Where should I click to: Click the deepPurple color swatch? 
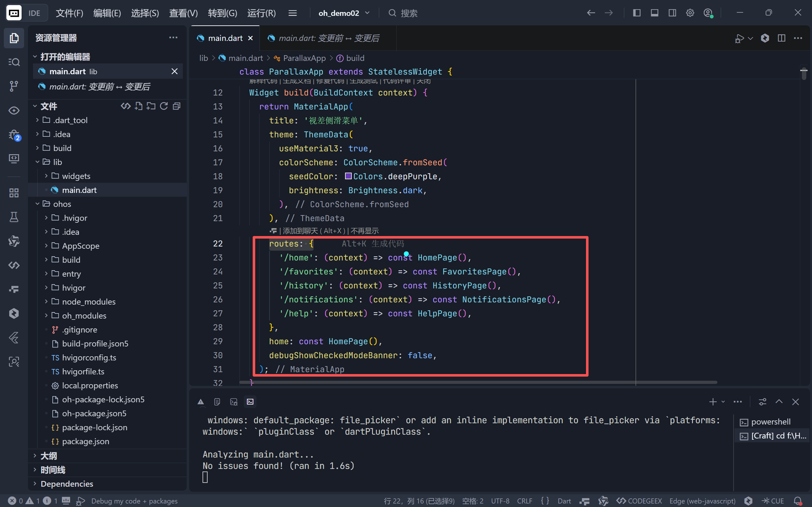click(x=348, y=176)
